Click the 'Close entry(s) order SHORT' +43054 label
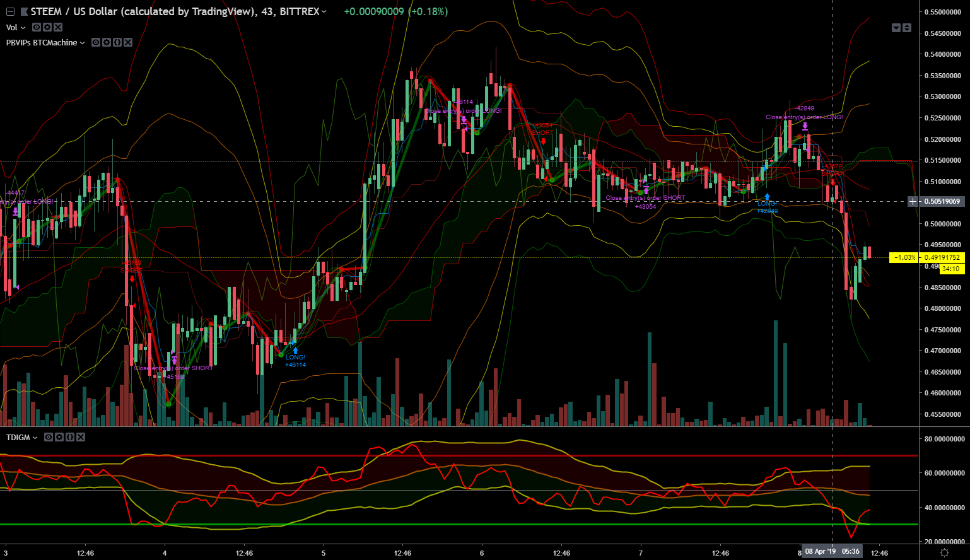970x560 pixels. click(645, 202)
